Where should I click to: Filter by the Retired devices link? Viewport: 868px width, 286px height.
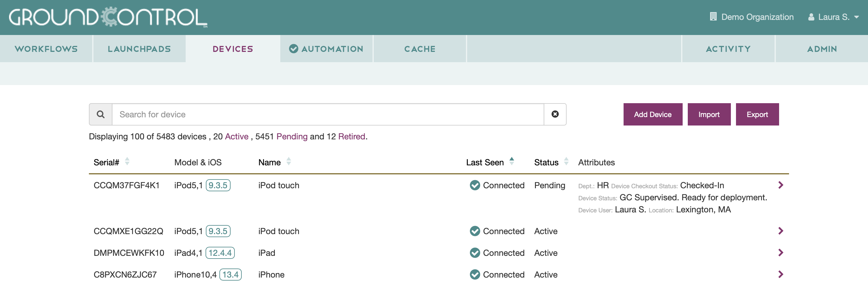point(351,137)
